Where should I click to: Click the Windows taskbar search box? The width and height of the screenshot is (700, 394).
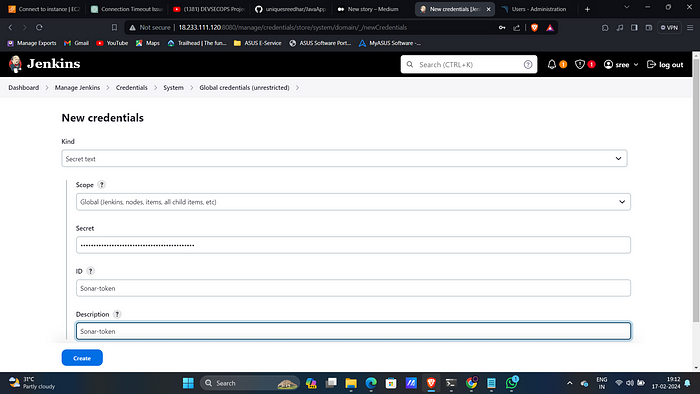tap(250, 383)
